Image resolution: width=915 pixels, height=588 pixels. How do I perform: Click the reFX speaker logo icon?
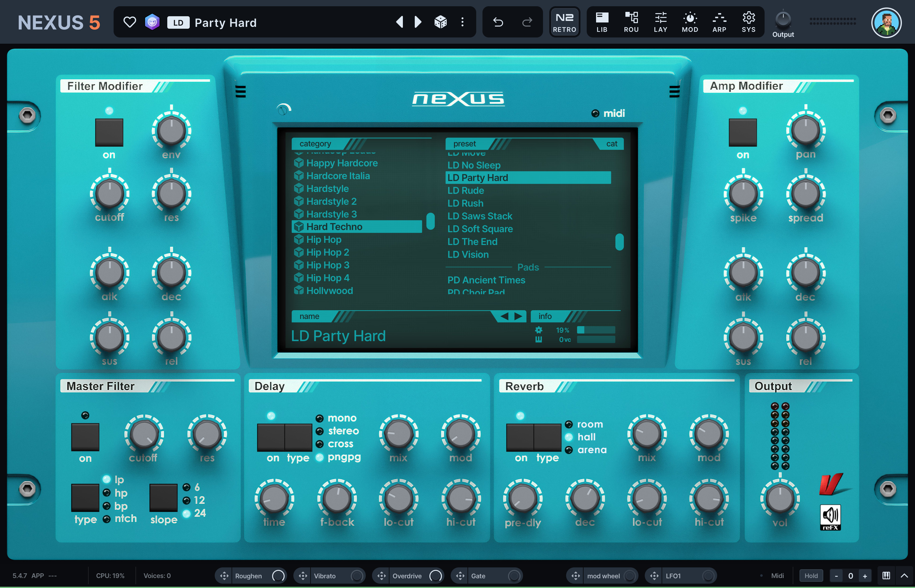coord(830,517)
